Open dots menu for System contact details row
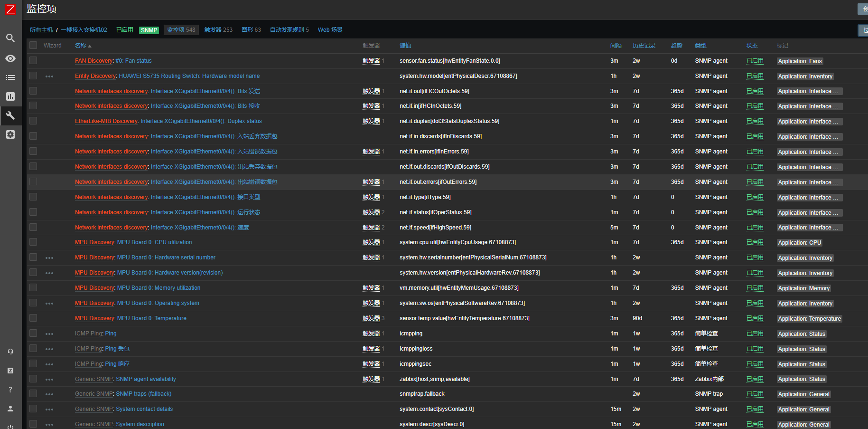This screenshot has width=868, height=429. (49, 410)
